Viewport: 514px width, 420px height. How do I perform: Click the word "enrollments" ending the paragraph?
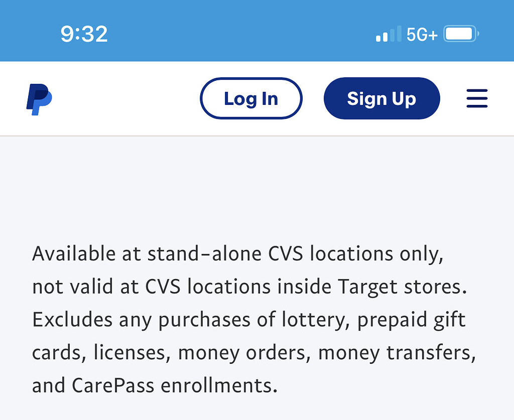(219, 386)
